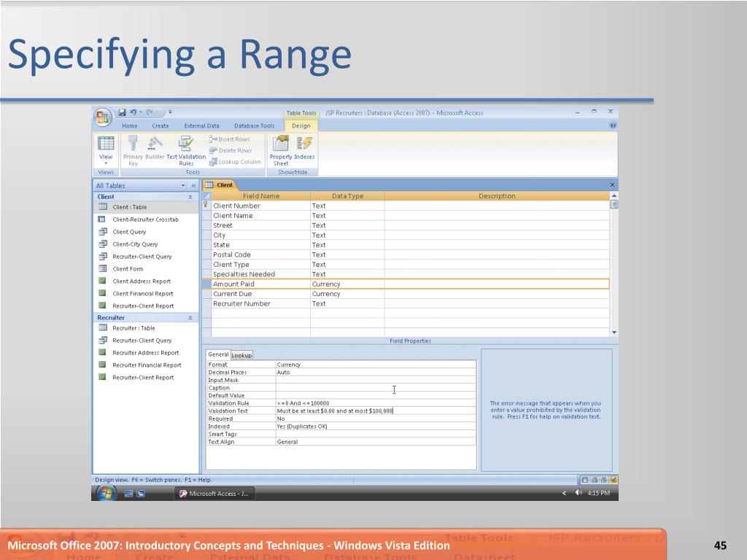Switch to the Home ribbon tab
The height and width of the screenshot is (560, 747).
[x=130, y=125]
